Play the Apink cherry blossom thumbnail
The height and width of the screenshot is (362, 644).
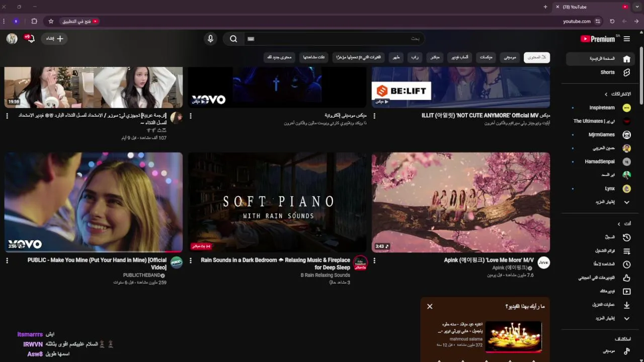coord(461,202)
